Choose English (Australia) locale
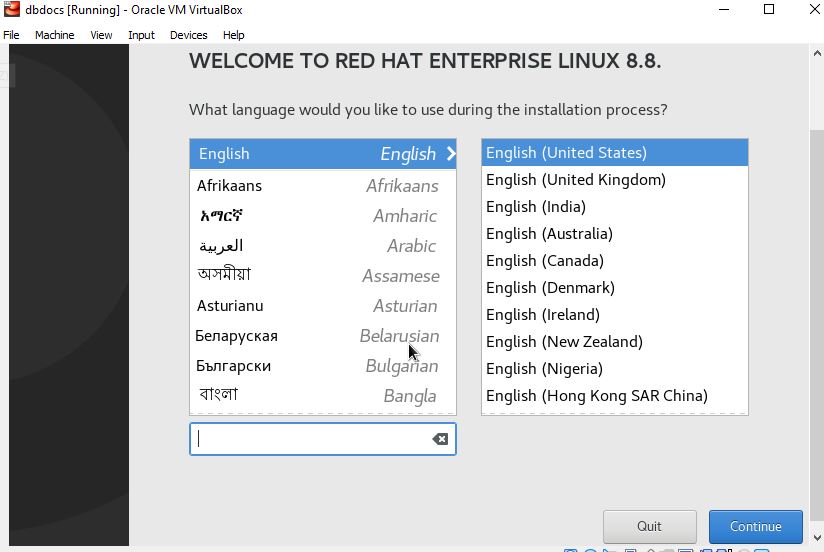The image size is (824, 552). click(x=615, y=233)
